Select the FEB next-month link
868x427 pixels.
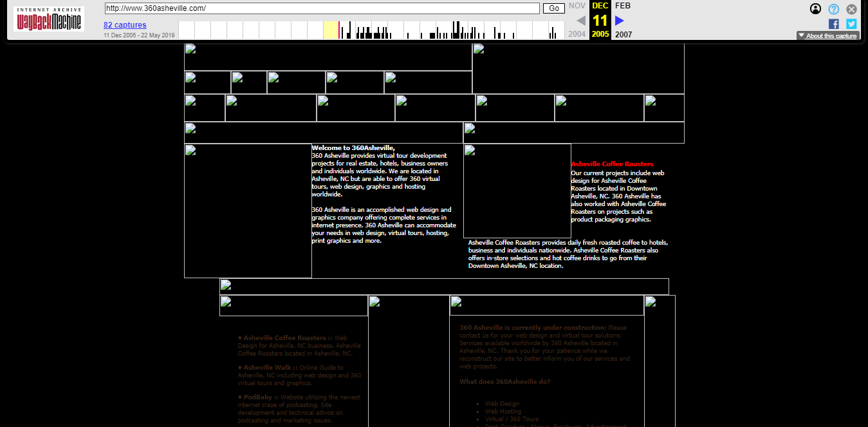[x=623, y=6]
